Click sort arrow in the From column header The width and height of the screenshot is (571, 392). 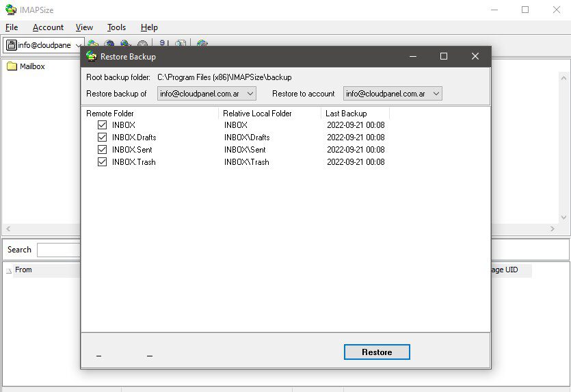[9, 270]
